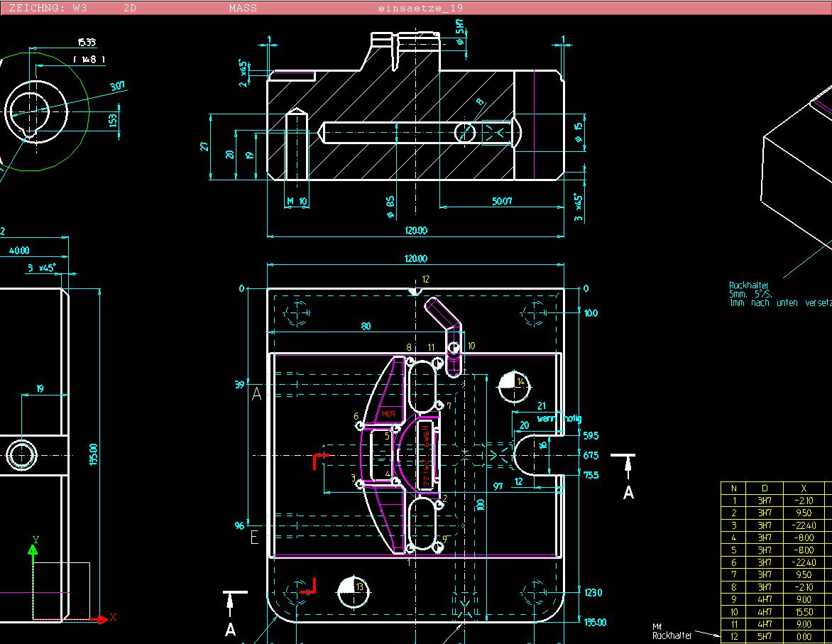Click the 9.50 value in table row 2
The width and height of the screenshot is (832, 644).
[804, 513]
